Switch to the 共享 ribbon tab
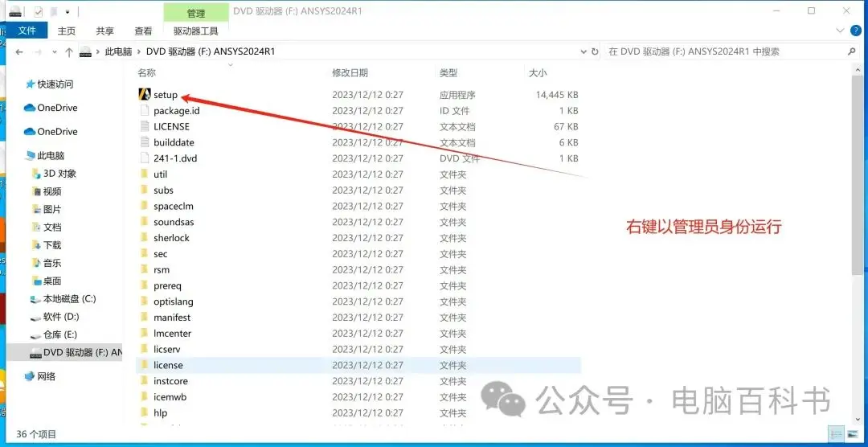 coord(104,31)
